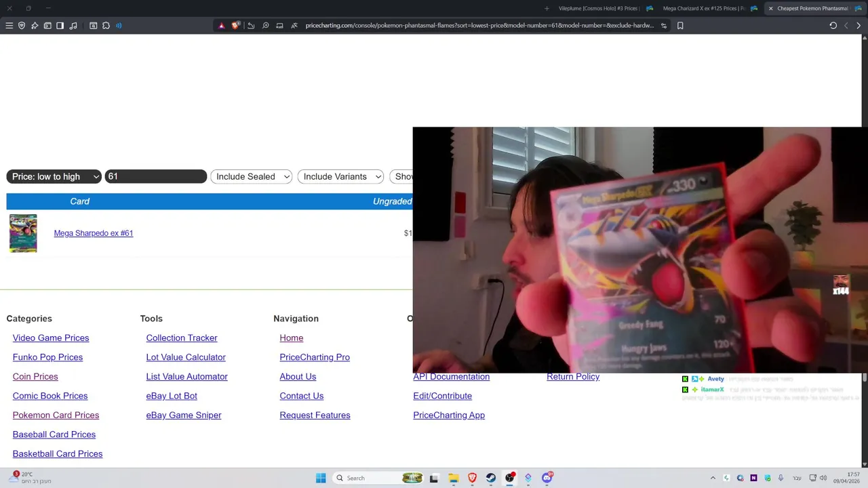Open the eBay Lot Bot link
Screen dimensions: 868x488
point(172,396)
